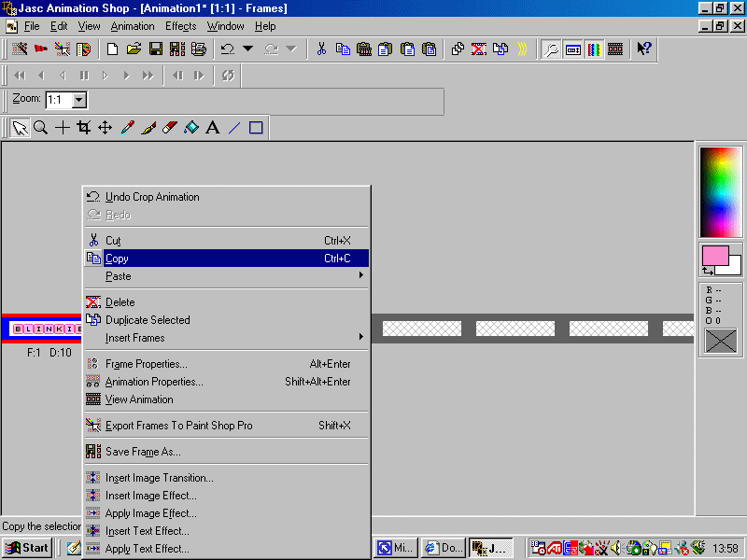The height and width of the screenshot is (560, 747).
Task: Click the Save floppy disk toolbar icon
Action: 156,49
